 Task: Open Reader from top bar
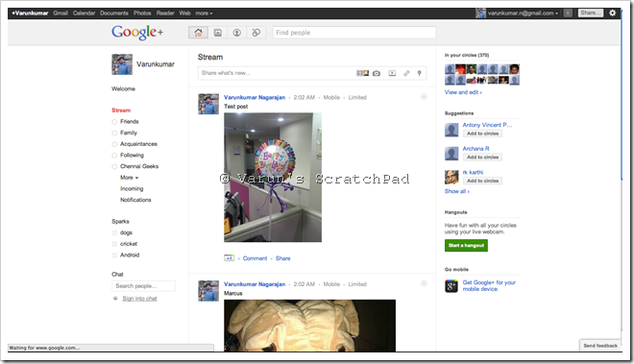point(165,12)
